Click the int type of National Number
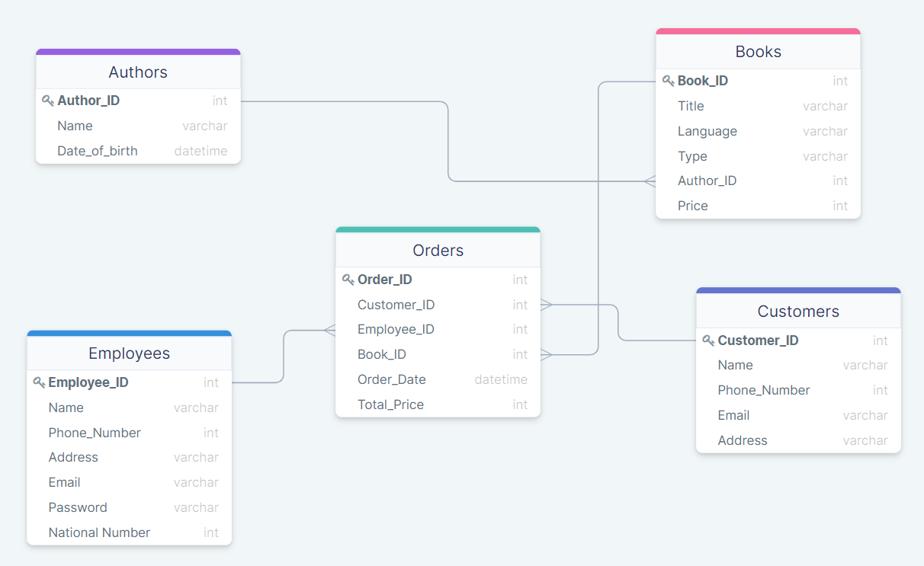Viewport: 924px width, 566px height. point(211,532)
